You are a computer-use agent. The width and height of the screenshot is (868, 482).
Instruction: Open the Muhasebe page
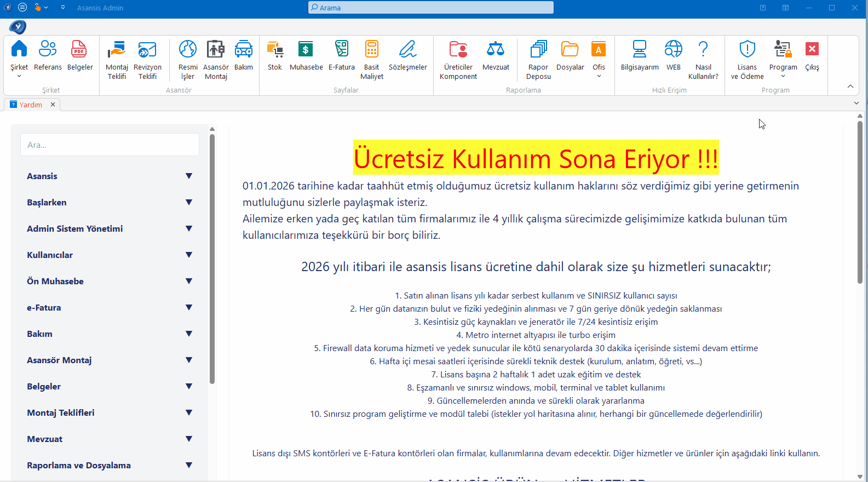tap(306, 50)
